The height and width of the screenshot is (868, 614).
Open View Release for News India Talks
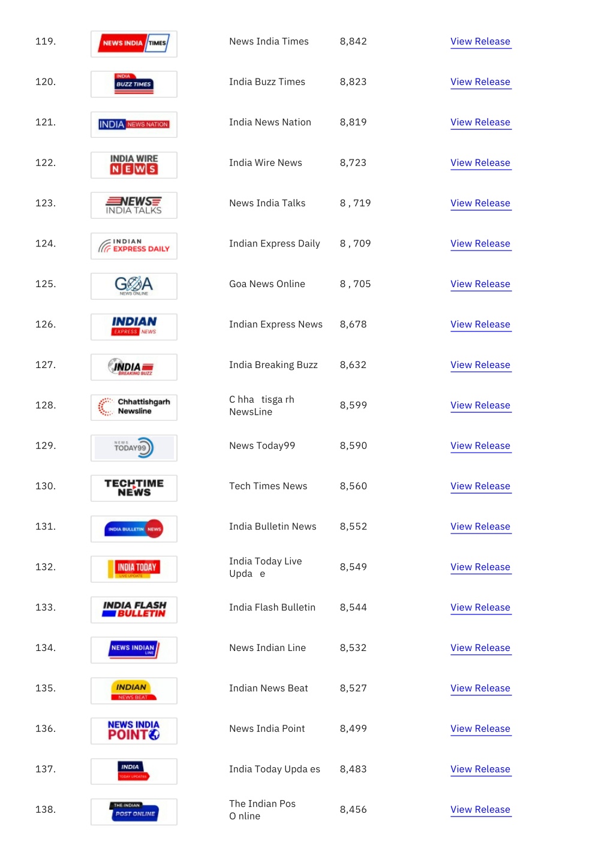click(480, 203)
